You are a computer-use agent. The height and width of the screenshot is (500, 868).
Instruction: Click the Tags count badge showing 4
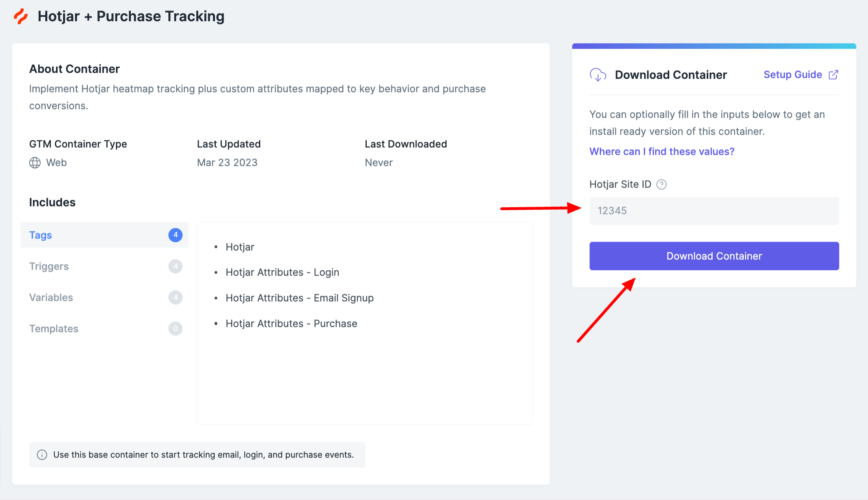(x=175, y=235)
